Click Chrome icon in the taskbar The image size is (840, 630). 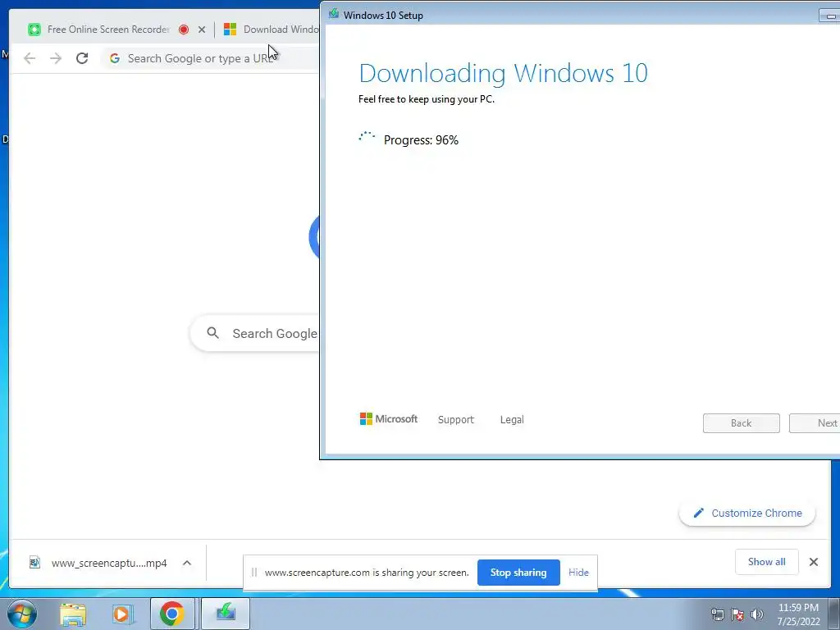point(172,614)
